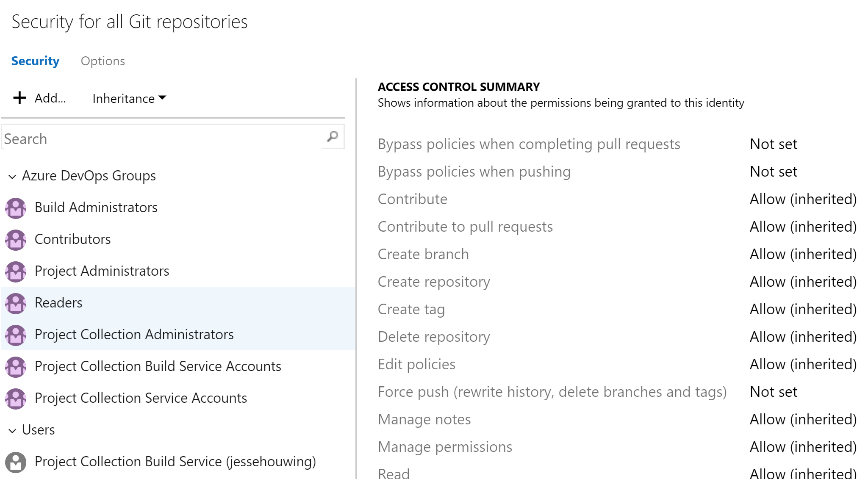Select the Security tab
This screenshot has width=868, height=479.
(x=35, y=61)
